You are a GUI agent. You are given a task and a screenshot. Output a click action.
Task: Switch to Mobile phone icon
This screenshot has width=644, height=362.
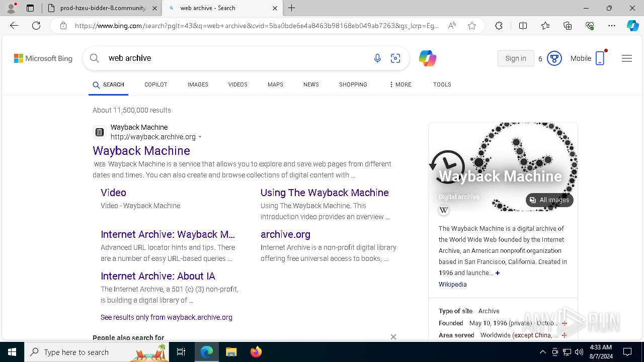pos(600,58)
